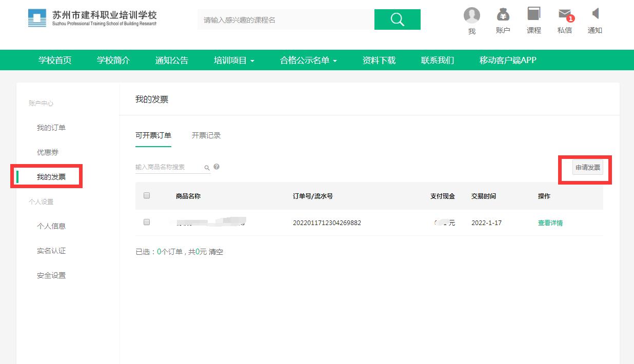Screen dimensions: 634x364
Task: Click the school logo at top left
Action: click(92, 18)
